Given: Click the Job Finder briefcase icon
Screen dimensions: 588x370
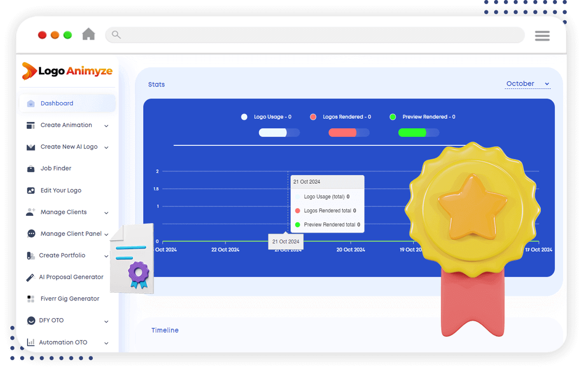Looking at the screenshot, I should click(x=31, y=169).
